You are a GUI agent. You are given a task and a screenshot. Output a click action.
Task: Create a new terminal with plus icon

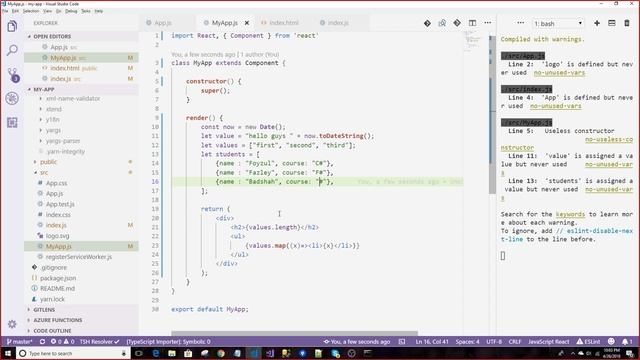(597, 23)
